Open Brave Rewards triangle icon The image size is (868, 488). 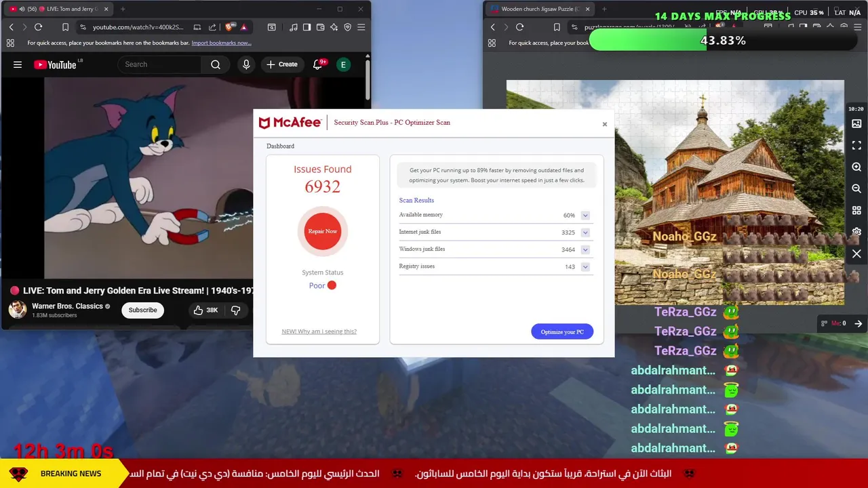click(x=243, y=27)
